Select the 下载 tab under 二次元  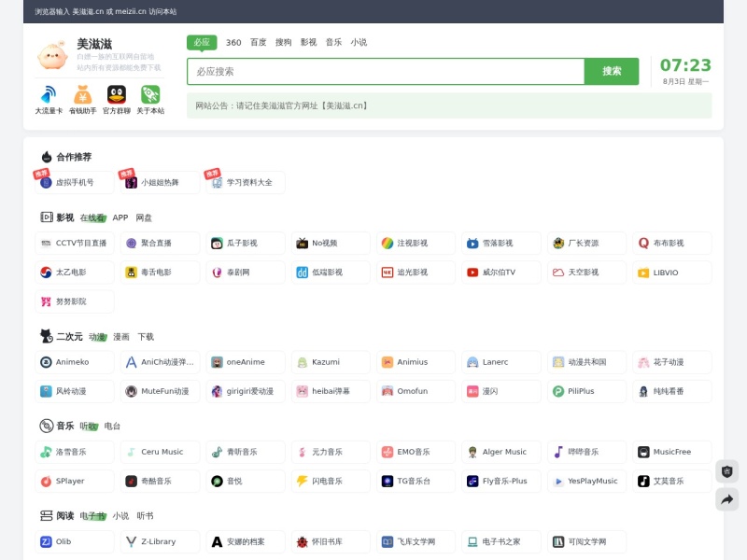click(x=146, y=337)
